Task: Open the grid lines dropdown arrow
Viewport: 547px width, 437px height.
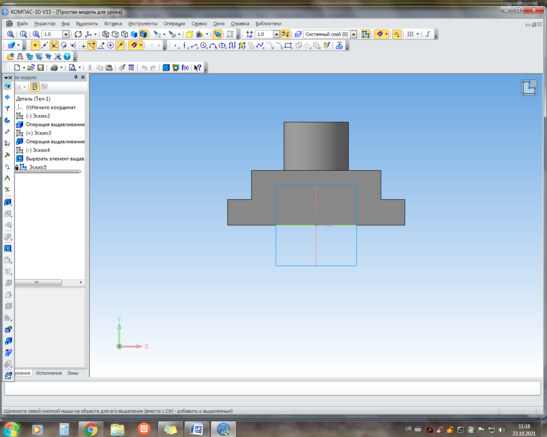Action: pos(418,34)
